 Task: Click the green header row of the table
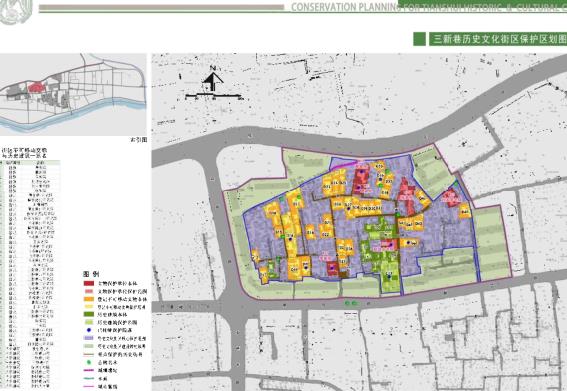pos(30,163)
